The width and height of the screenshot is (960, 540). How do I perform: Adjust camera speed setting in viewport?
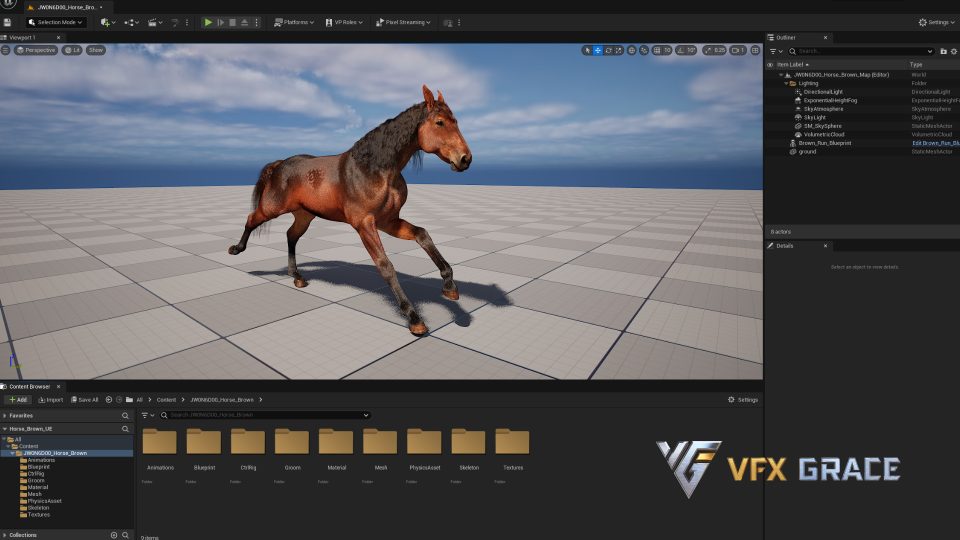738,50
